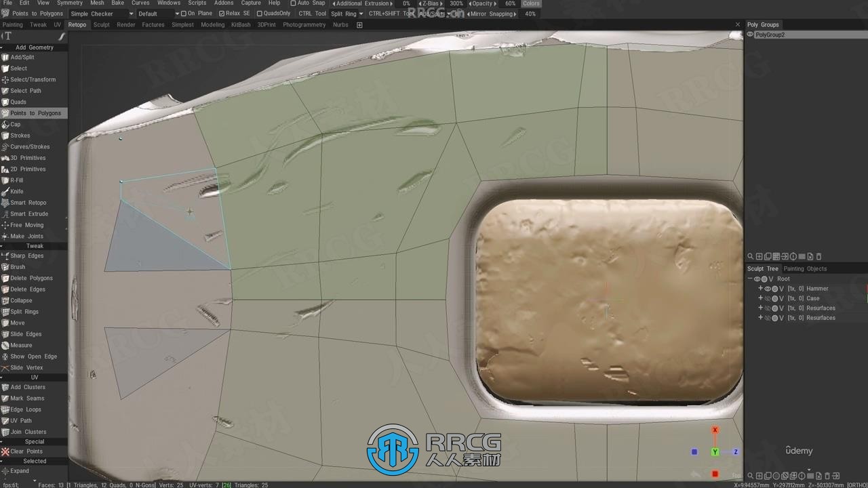Select the Mark Seams UV tool

34,399
